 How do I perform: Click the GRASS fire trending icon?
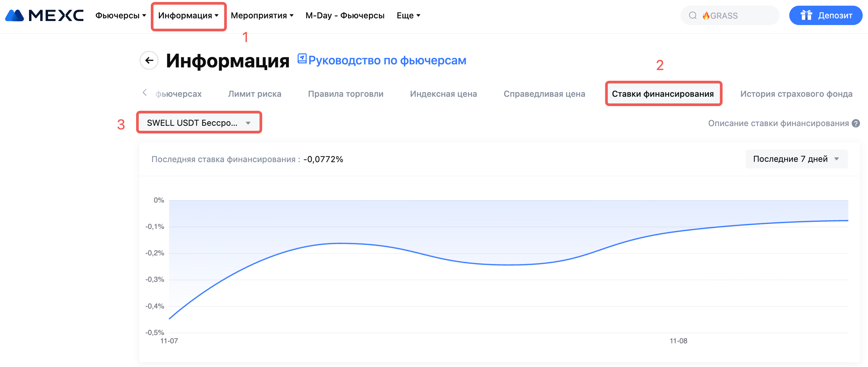(706, 16)
